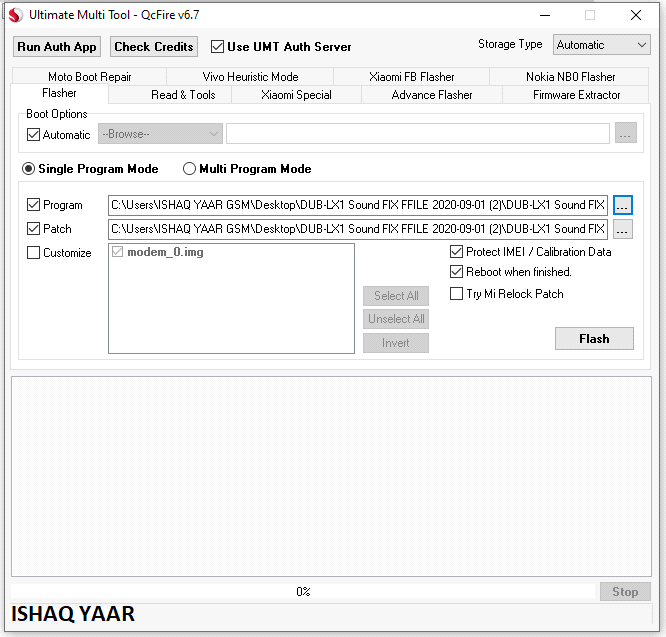Select Xiaomi FB Flasher tab
This screenshot has width=666, height=637.
(412, 77)
